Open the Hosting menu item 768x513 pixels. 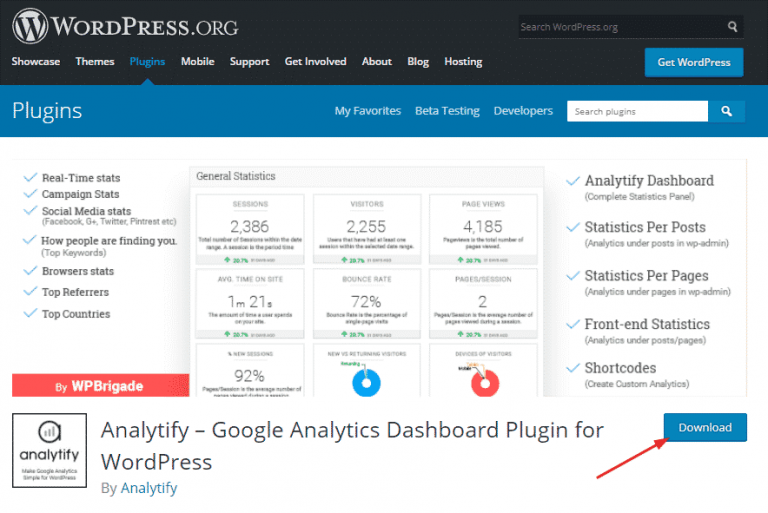[x=463, y=62]
